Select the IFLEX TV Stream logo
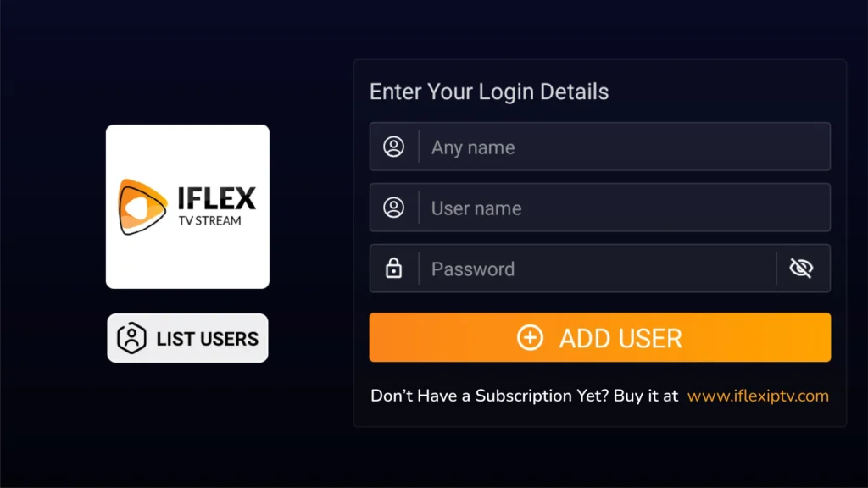The height and width of the screenshot is (488, 868). coord(186,205)
